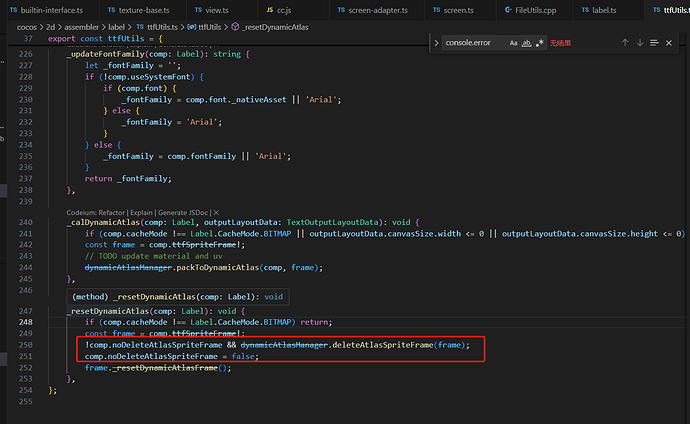Viewport: 690px width, 424px height.
Task: Click the method signature hover tooltip
Action: coord(178,297)
